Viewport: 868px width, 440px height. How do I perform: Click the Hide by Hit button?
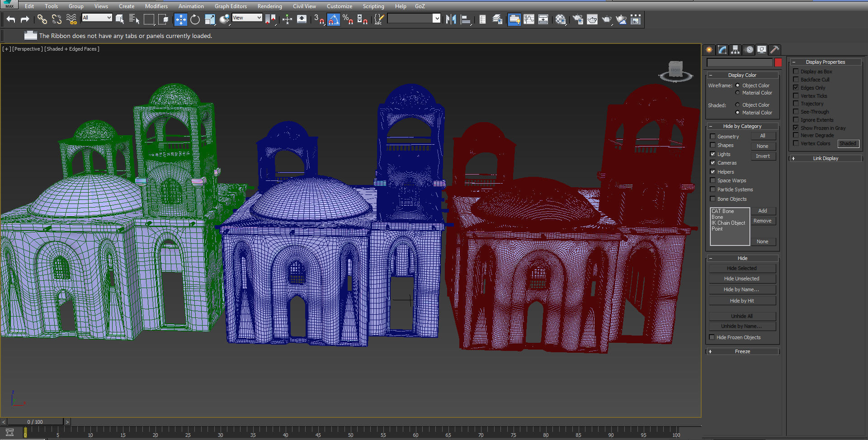point(742,301)
